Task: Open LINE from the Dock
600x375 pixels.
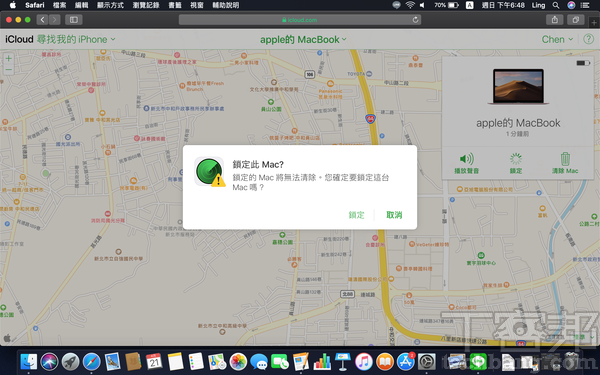Action: (x=478, y=361)
